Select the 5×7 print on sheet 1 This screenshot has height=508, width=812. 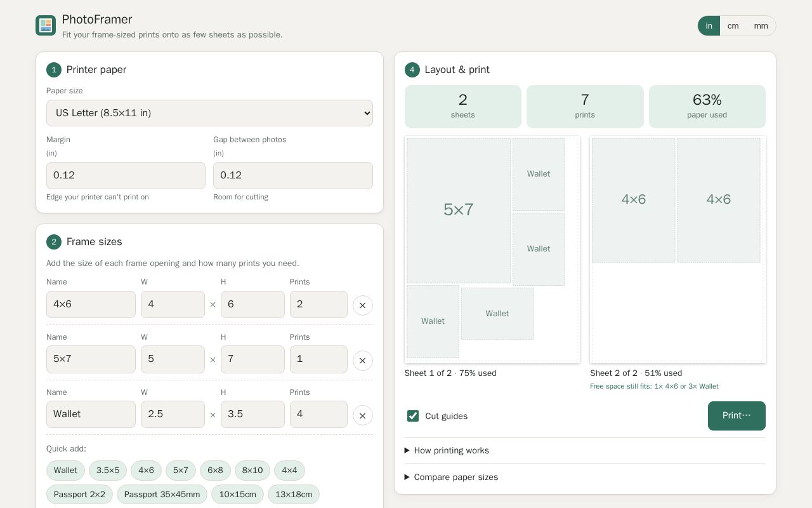(x=459, y=210)
